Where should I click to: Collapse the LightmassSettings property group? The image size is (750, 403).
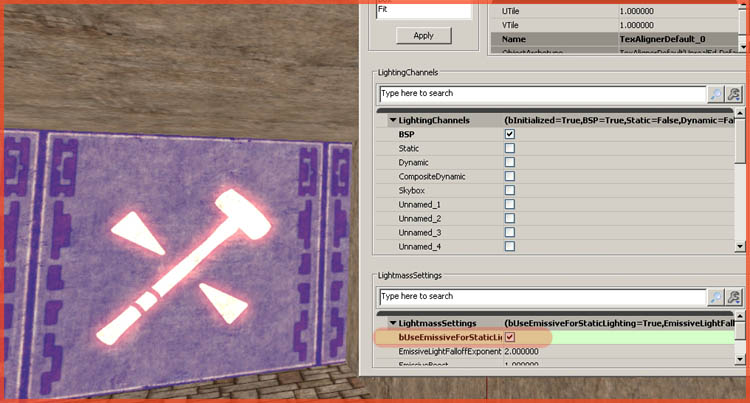click(x=393, y=323)
